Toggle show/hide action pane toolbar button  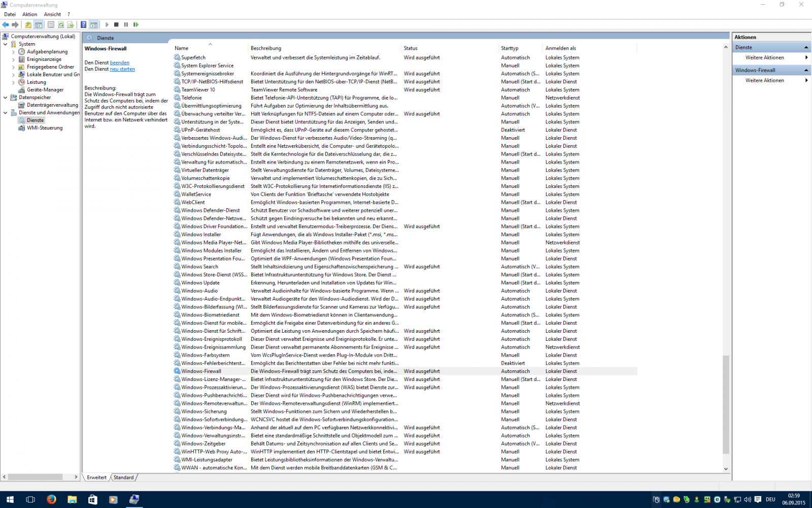94,24
